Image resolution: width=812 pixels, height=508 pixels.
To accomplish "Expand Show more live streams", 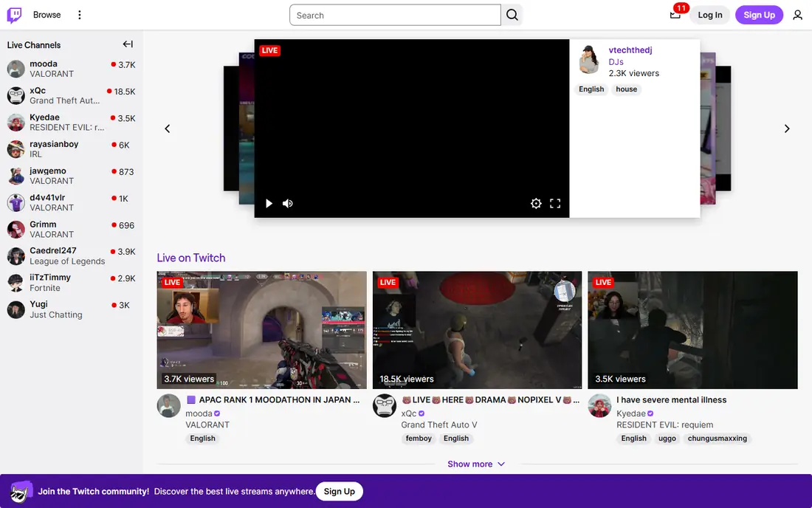I will [476, 464].
